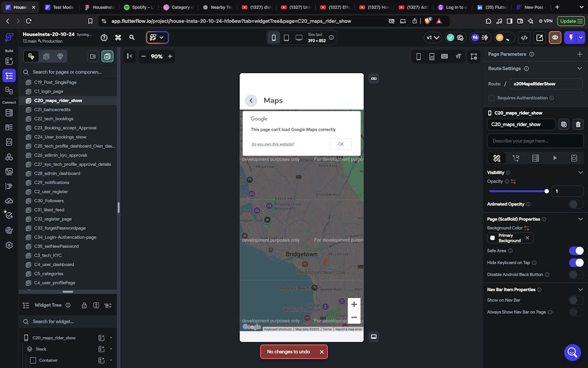Open the Actions tab icon in properties
588x368 pixels.
516,158
